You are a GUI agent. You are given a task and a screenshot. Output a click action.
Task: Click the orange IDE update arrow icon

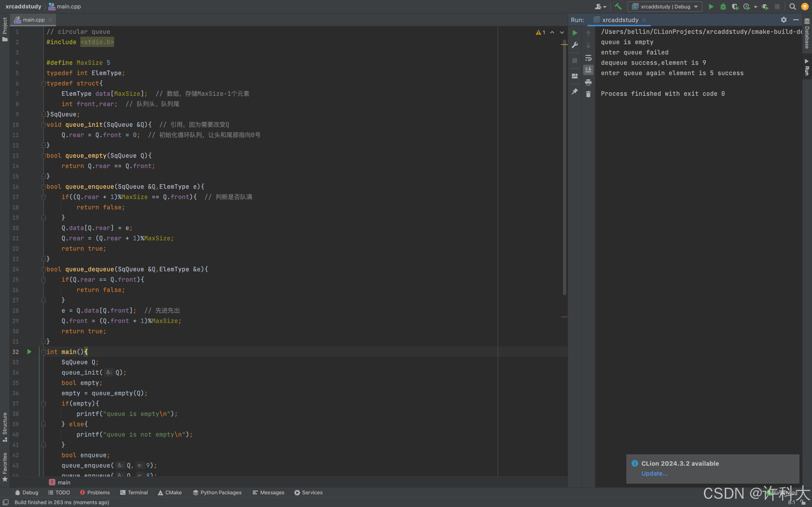(x=805, y=7)
